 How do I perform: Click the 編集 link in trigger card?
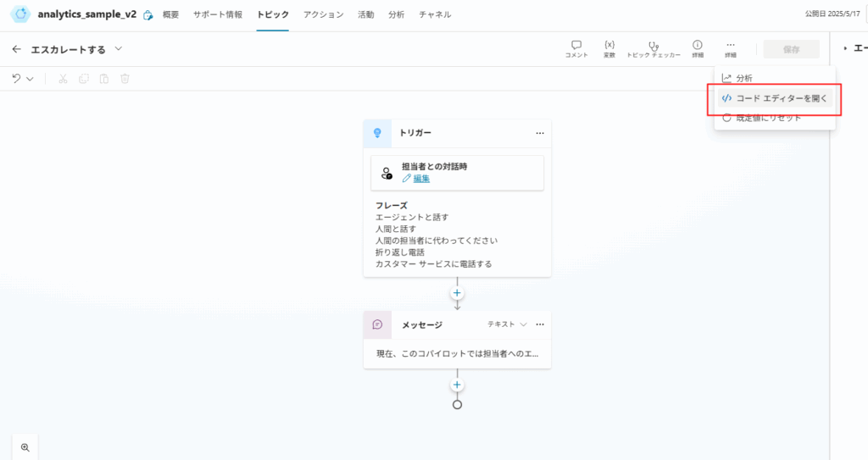click(421, 179)
